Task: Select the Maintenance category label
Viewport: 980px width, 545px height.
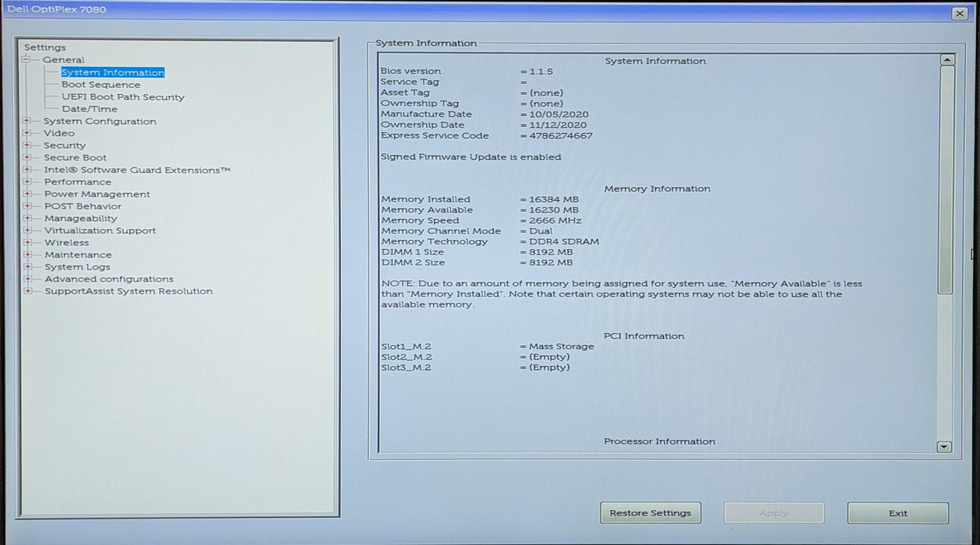Action: point(78,255)
